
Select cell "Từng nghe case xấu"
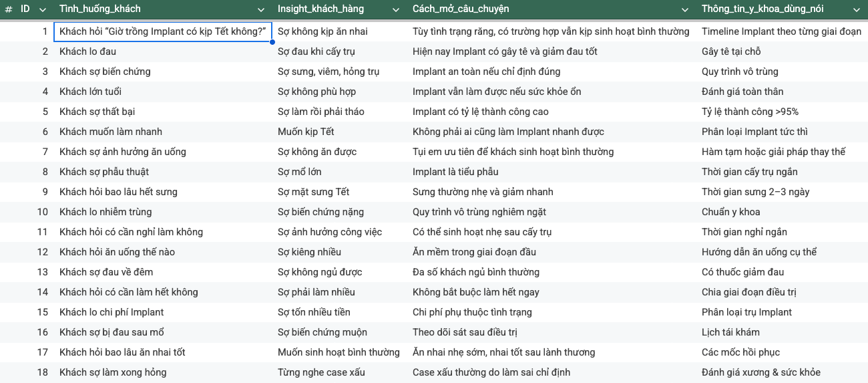[340, 372]
